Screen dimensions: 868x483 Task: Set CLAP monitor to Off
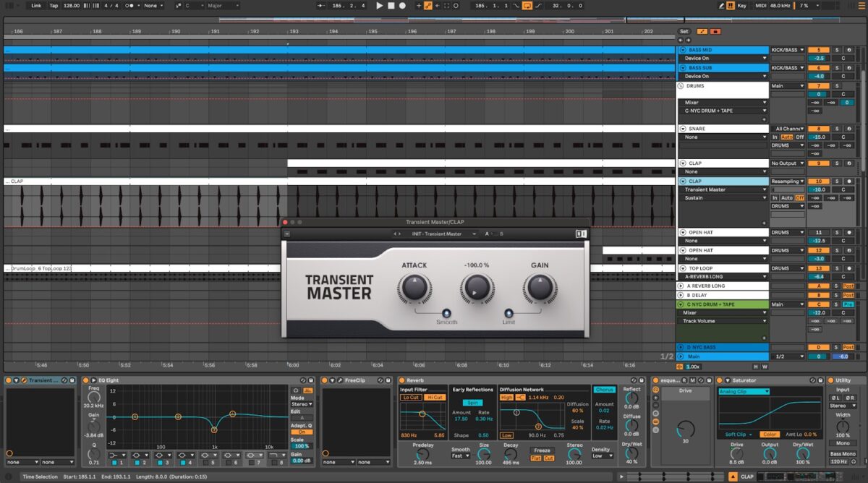click(799, 197)
